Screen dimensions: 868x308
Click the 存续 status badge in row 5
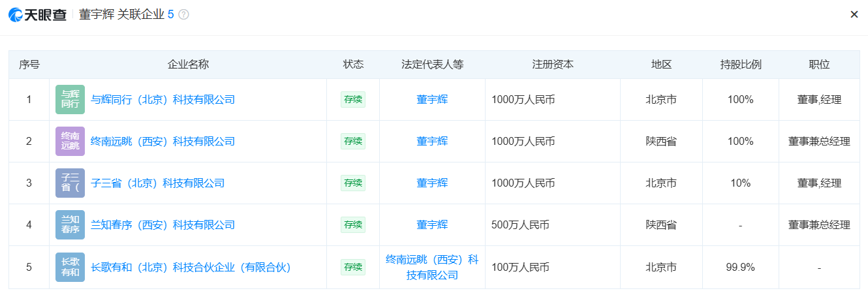pos(353,267)
